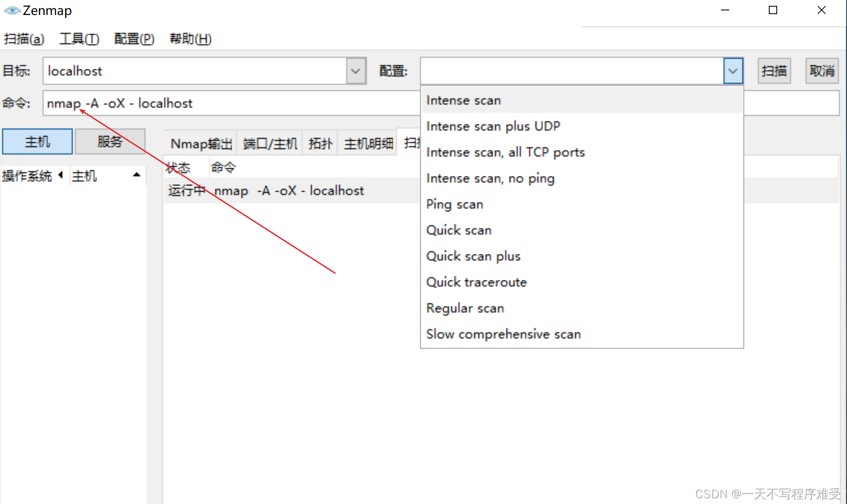Minimize the Zenmap window
Viewport: 847px width, 504px height.
725,10
